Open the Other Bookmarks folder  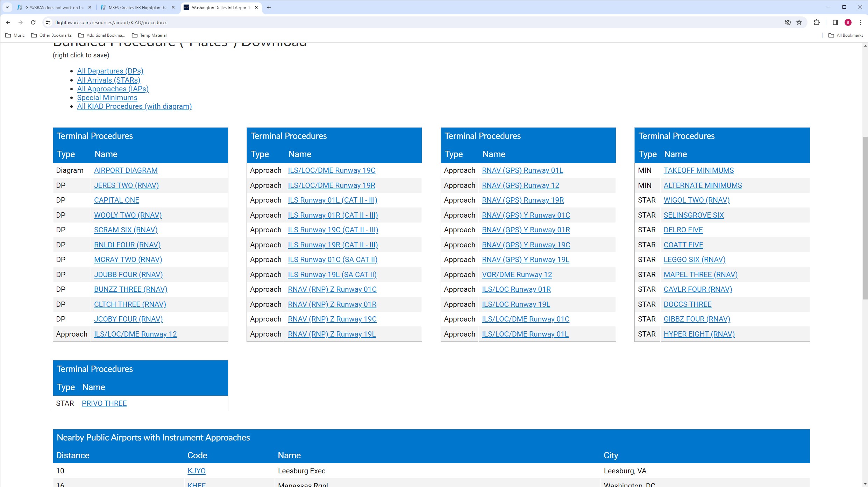[x=51, y=35]
